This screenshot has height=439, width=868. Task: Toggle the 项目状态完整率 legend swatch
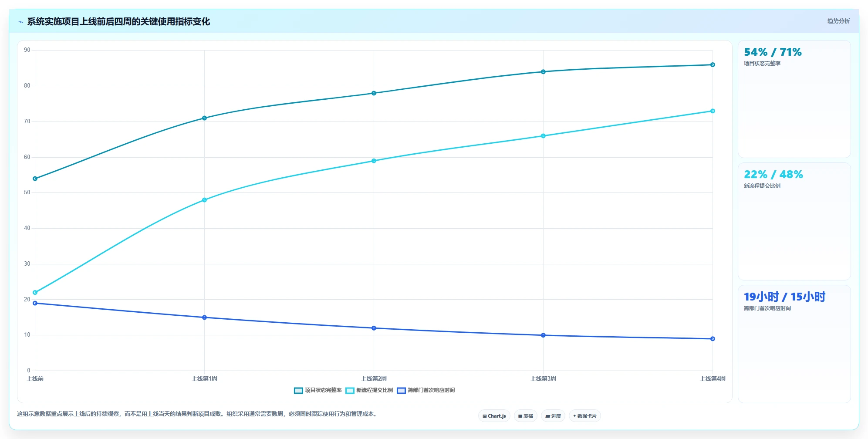click(298, 391)
